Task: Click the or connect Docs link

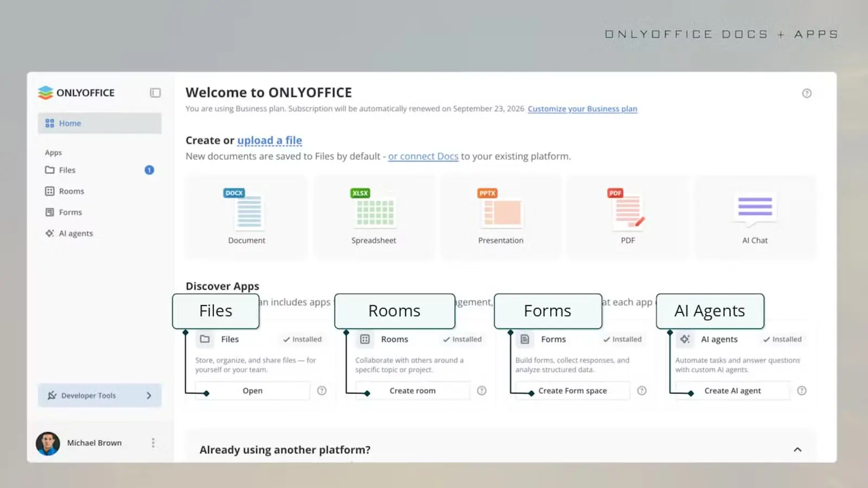Action: [x=423, y=156]
